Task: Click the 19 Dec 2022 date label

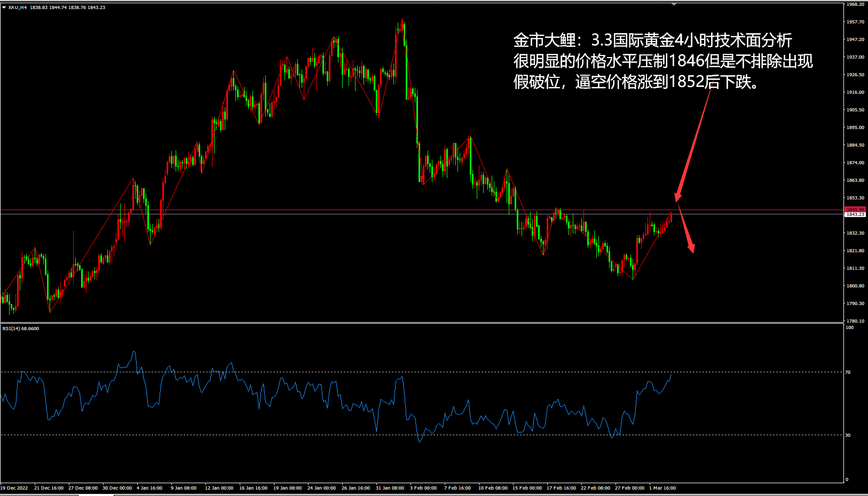Action: pyautogui.click(x=14, y=488)
